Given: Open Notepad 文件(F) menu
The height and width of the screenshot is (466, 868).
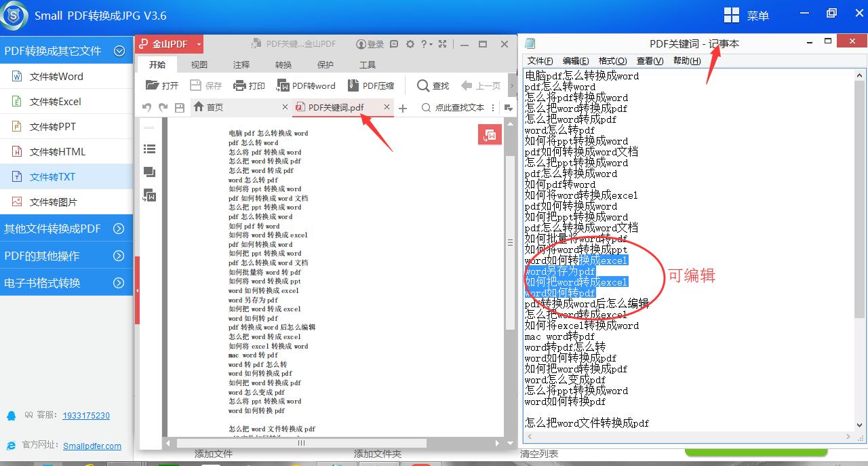Looking at the screenshot, I should click(x=540, y=61).
